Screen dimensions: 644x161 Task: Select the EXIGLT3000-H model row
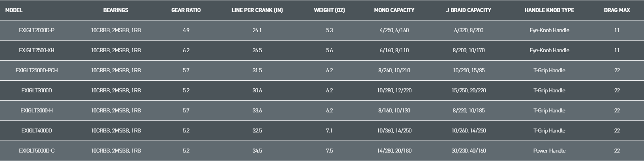click(x=36, y=110)
